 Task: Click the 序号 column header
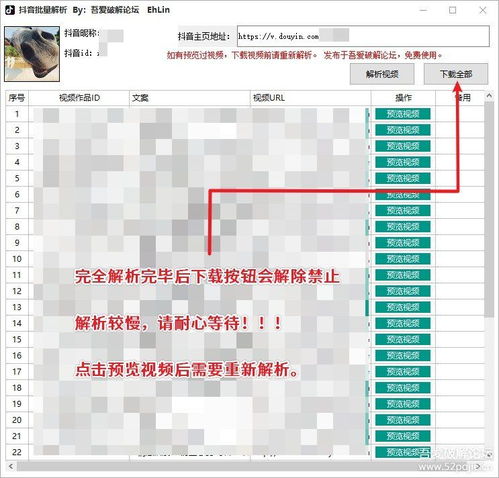click(17, 98)
